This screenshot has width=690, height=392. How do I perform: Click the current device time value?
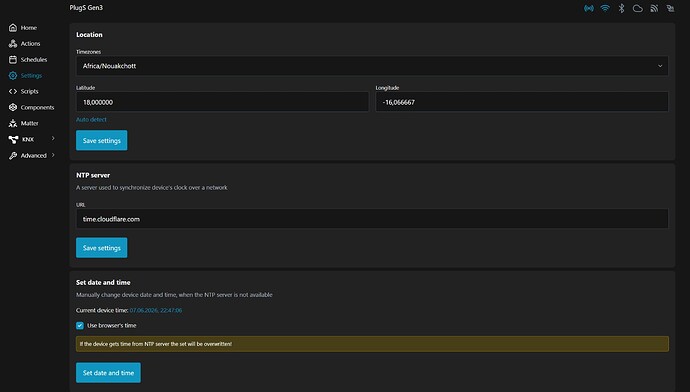(156, 310)
